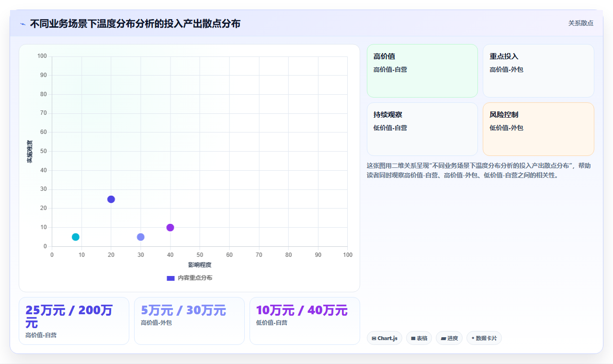Click the main title 不同业务场景下温度分布分析的投入产出散点分布
Image resolution: width=613 pixels, height=364 pixels.
135,23
